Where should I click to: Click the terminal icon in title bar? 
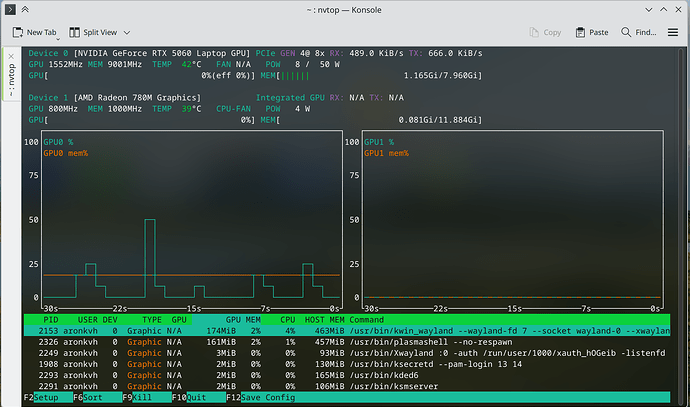click(x=10, y=9)
